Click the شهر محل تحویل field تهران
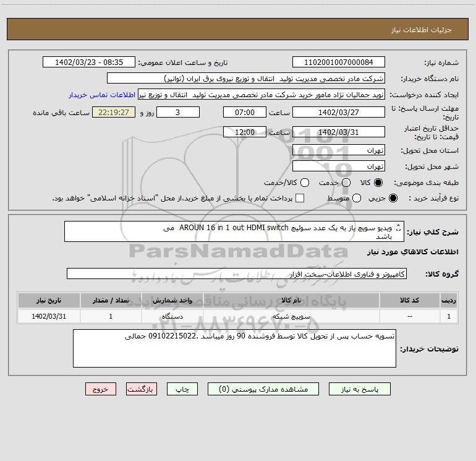The image size is (476, 461). coord(339,166)
